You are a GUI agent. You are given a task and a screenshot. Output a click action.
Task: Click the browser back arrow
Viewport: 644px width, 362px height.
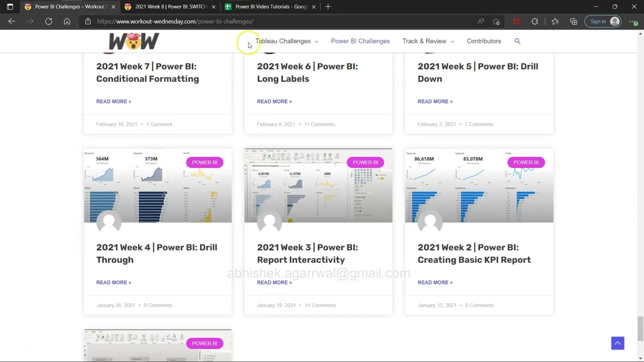click(x=12, y=21)
